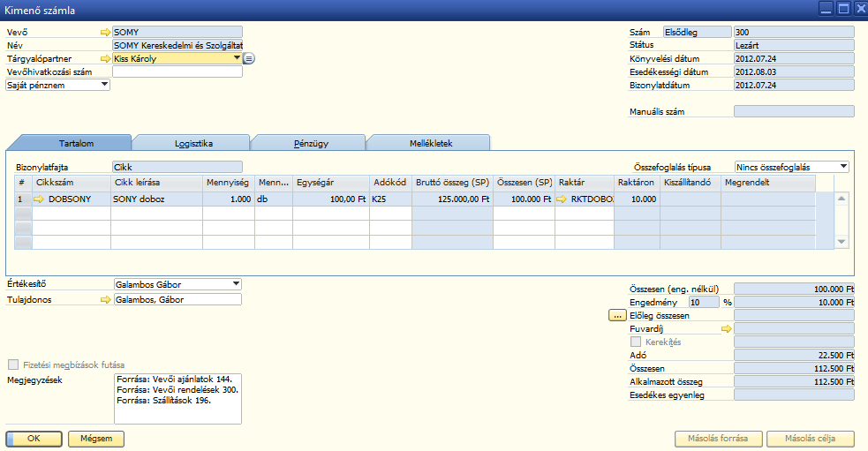Open the SOMY customer link arrow

point(105,32)
